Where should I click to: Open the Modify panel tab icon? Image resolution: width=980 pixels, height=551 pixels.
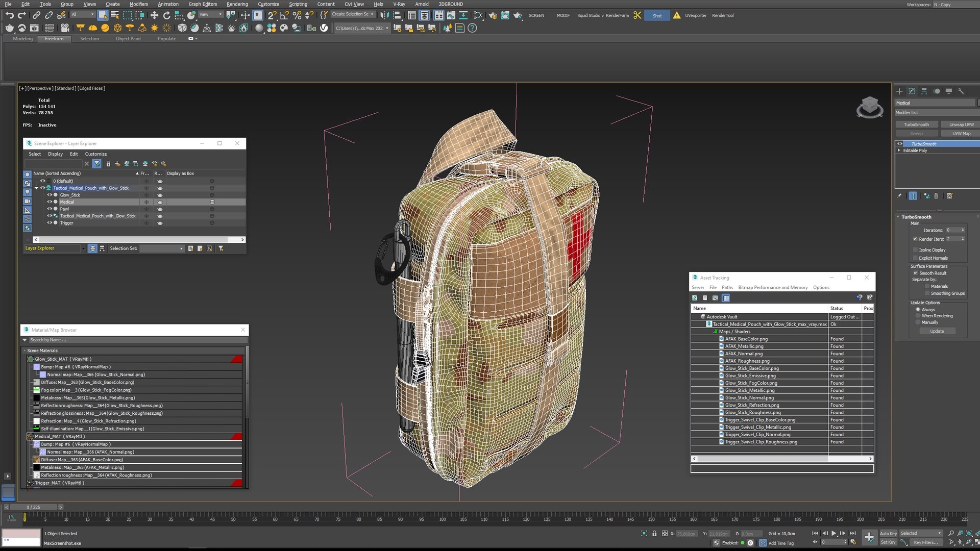[912, 91]
